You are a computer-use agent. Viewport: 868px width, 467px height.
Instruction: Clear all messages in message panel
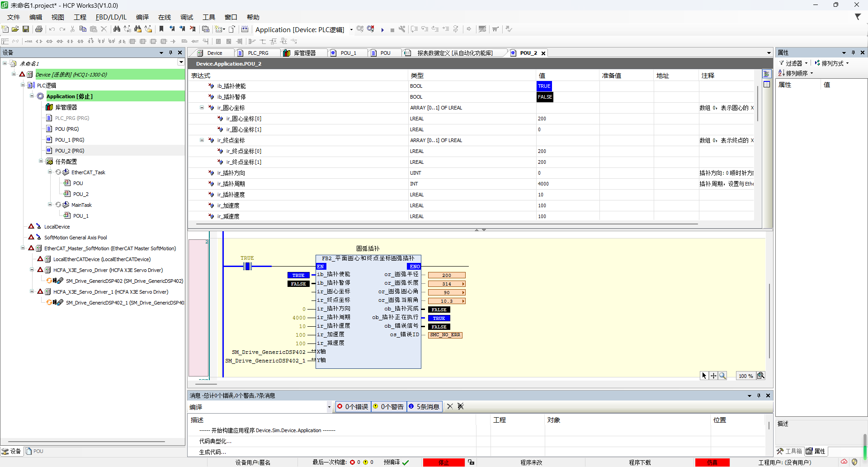click(461, 406)
